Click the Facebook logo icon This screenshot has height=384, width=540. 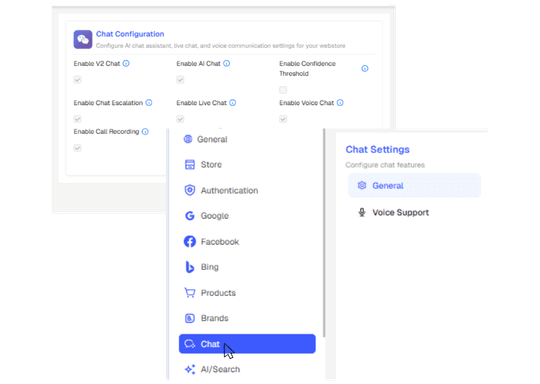[190, 241]
